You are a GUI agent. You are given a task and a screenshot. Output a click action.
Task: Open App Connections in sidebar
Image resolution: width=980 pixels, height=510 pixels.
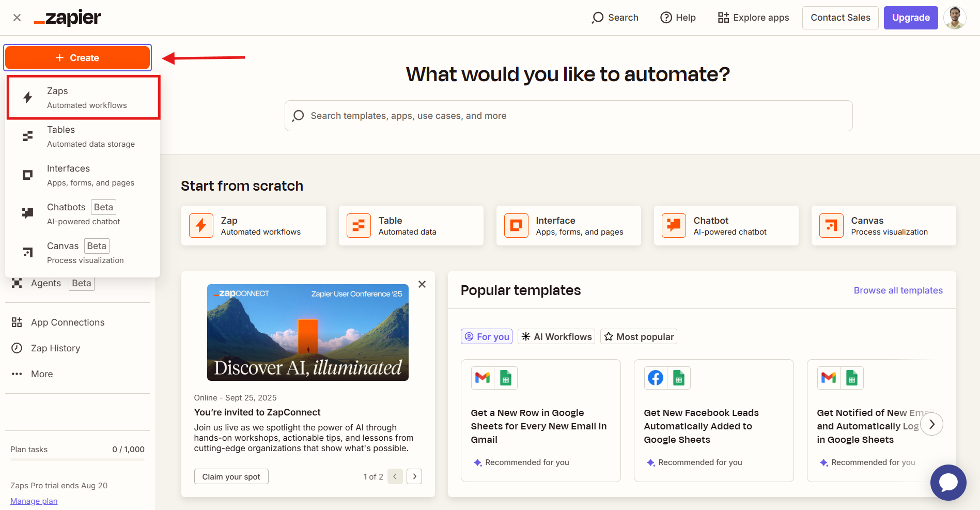coord(77,322)
